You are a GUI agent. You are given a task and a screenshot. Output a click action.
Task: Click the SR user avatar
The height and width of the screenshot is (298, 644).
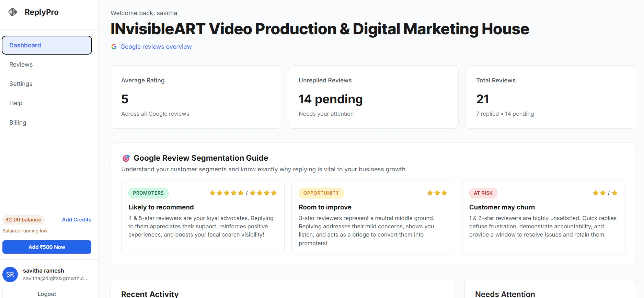click(x=10, y=274)
